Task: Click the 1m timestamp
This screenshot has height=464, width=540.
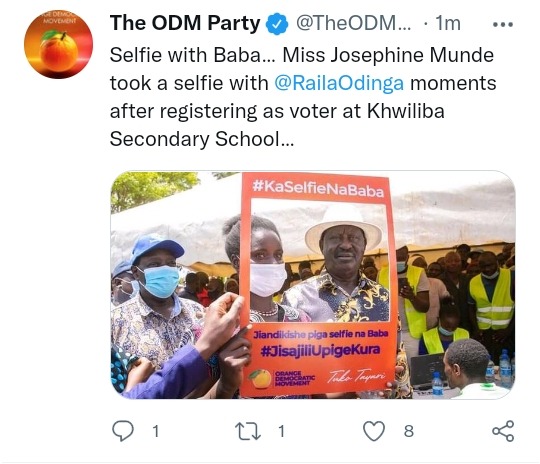Action: point(448,23)
